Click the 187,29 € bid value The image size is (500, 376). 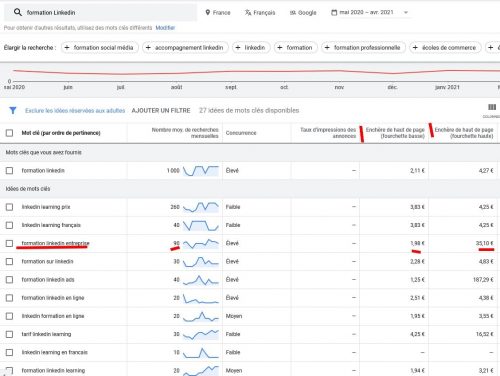pyautogui.click(x=483, y=280)
